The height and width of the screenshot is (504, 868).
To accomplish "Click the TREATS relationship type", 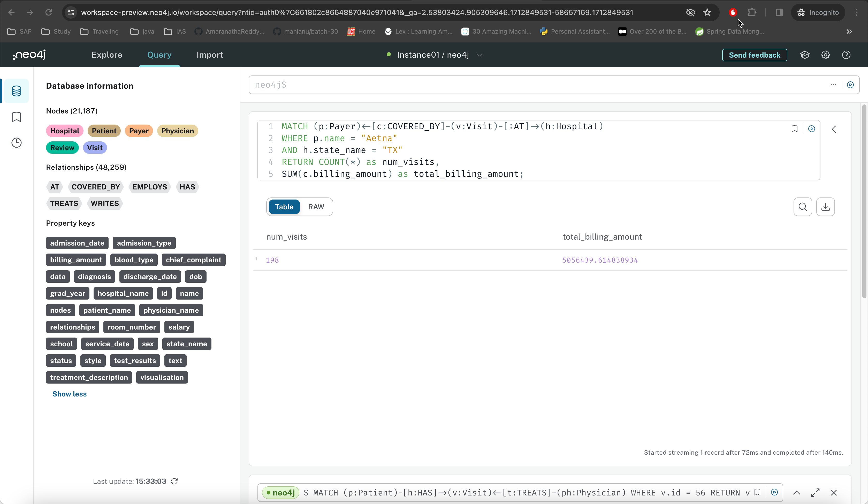I will (64, 203).
